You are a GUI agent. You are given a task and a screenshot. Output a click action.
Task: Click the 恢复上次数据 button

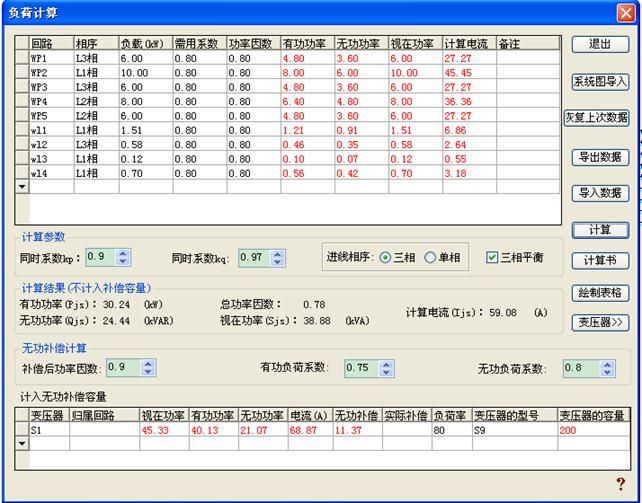click(x=597, y=118)
